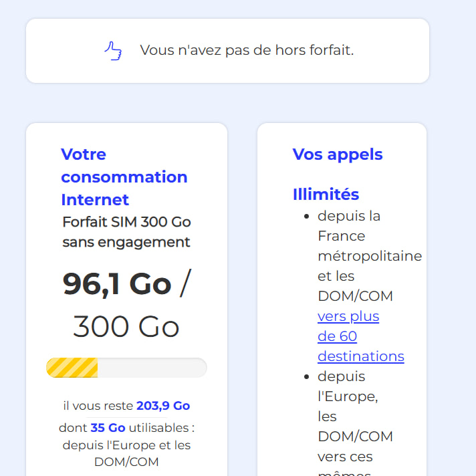Click the "Forfait SIM 300 Go sans engagement" text
476x476 pixels.
click(x=126, y=232)
